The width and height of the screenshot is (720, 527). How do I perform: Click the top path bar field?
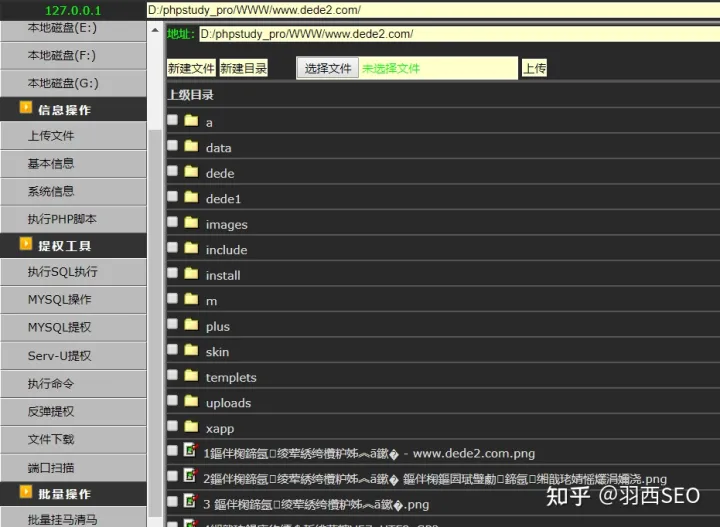(x=433, y=10)
